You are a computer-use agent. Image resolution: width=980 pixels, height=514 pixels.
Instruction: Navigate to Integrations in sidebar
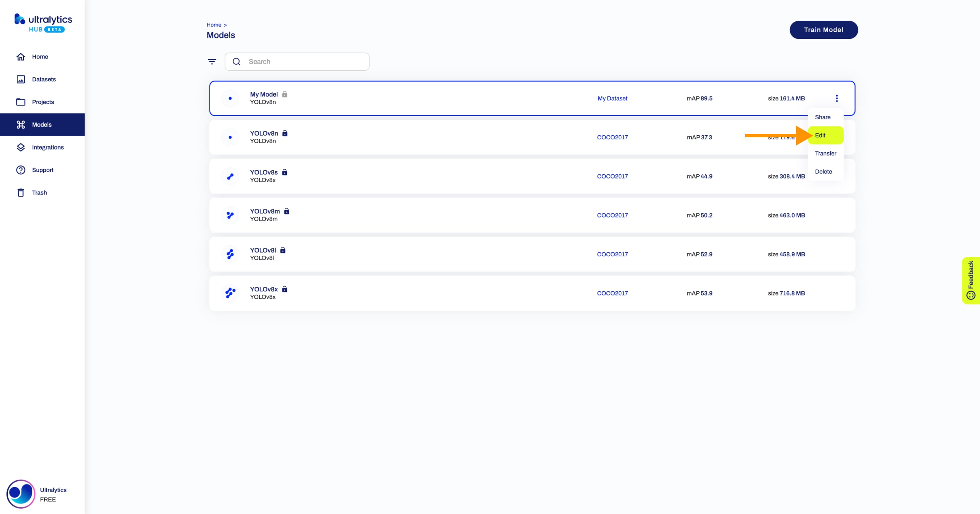(x=47, y=147)
